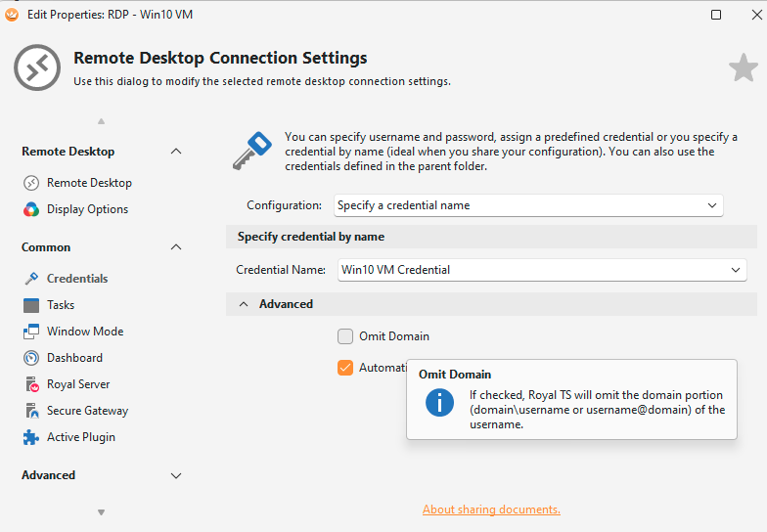Uncheck the orange Automatic checkbox
The image size is (767, 532).
[x=345, y=368]
